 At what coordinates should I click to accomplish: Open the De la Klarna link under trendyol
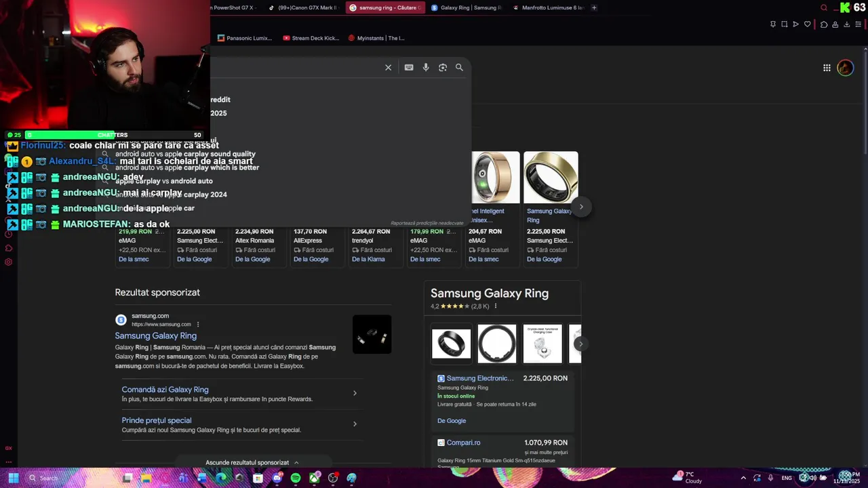point(368,259)
